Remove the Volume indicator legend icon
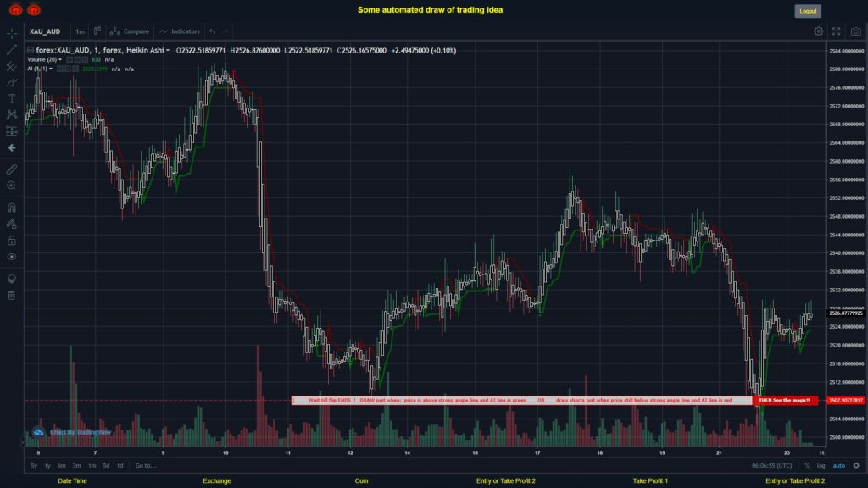This screenshot has height=488, width=868. [x=85, y=60]
